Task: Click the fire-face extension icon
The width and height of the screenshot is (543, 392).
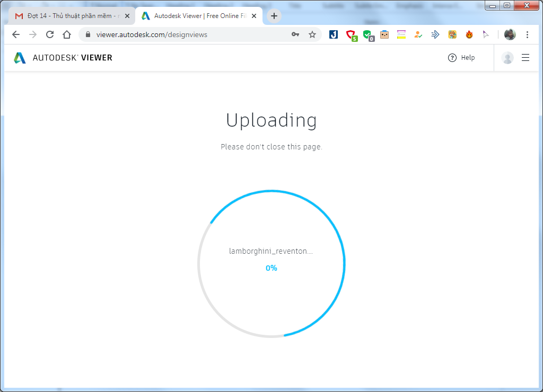Action: [x=469, y=34]
